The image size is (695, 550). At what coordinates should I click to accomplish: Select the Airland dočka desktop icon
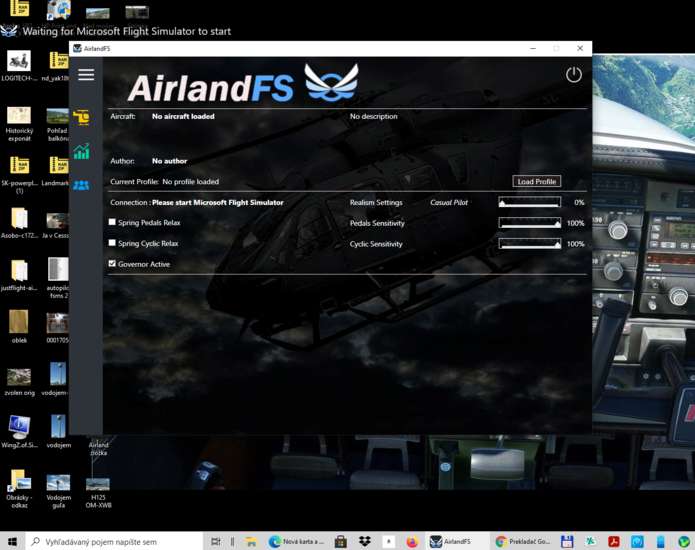point(98,449)
